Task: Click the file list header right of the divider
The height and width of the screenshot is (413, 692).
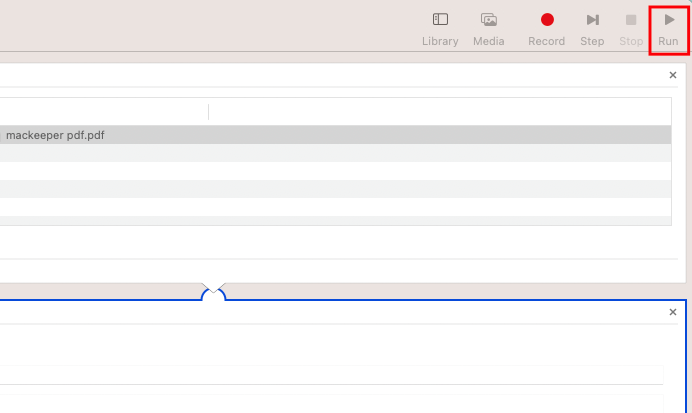Action: (440, 112)
